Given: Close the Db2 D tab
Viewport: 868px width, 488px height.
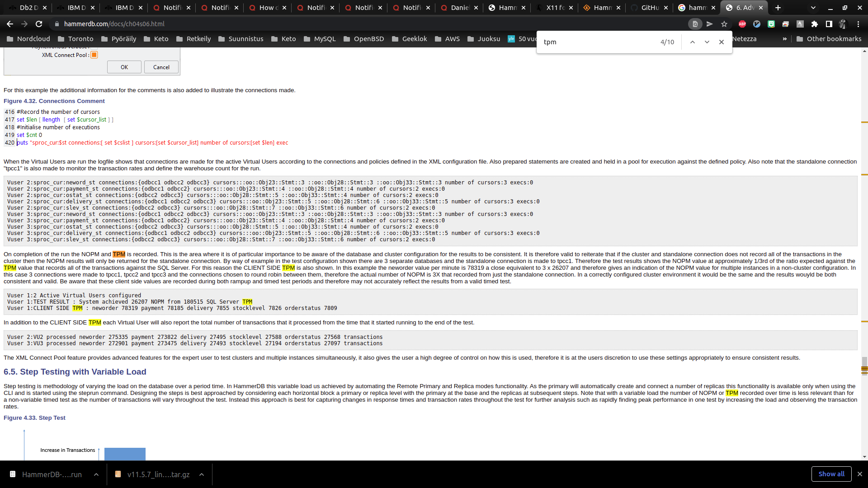Looking at the screenshot, I should click(45, 8).
